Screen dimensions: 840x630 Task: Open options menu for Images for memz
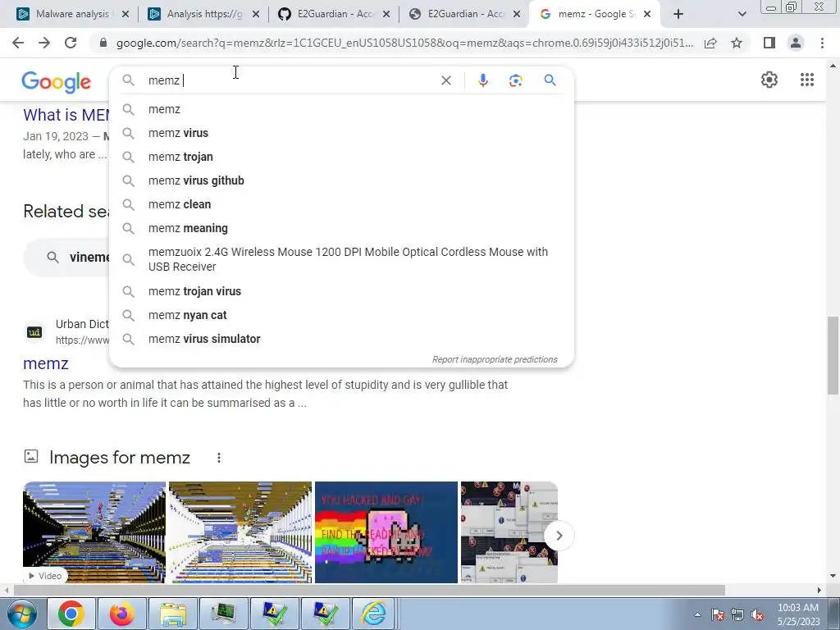click(x=218, y=458)
